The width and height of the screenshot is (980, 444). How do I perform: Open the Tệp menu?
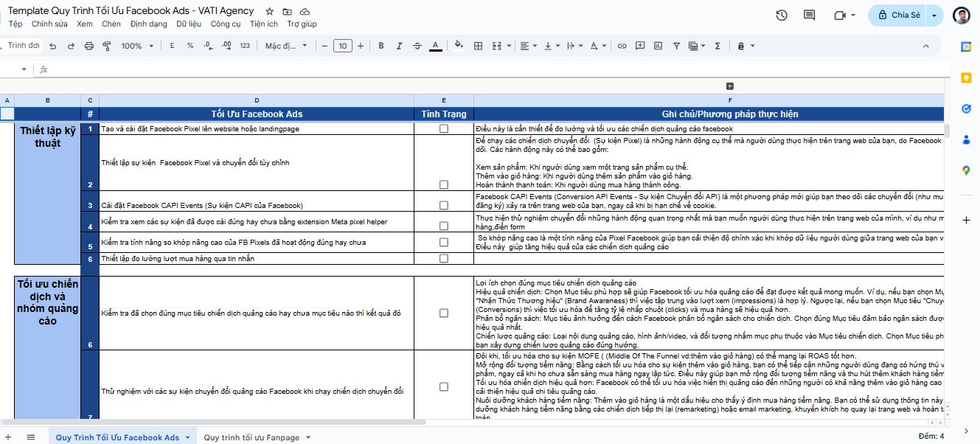pos(15,24)
